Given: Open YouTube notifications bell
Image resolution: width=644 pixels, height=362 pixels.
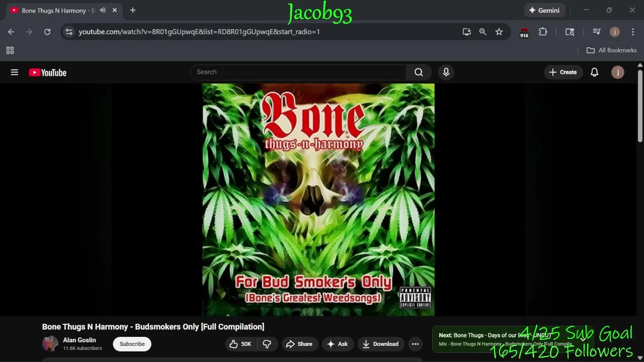Looking at the screenshot, I should point(594,72).
